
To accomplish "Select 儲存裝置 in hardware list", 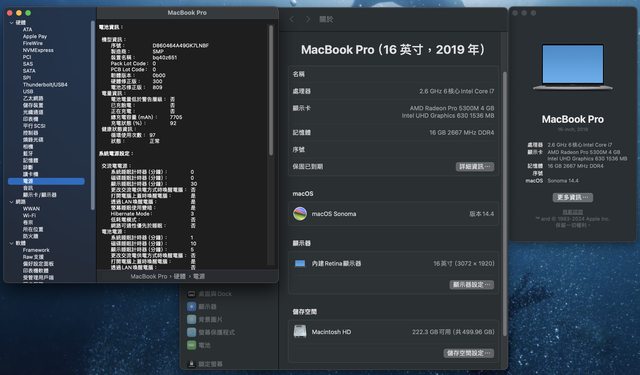I will [x=33, y=105].
